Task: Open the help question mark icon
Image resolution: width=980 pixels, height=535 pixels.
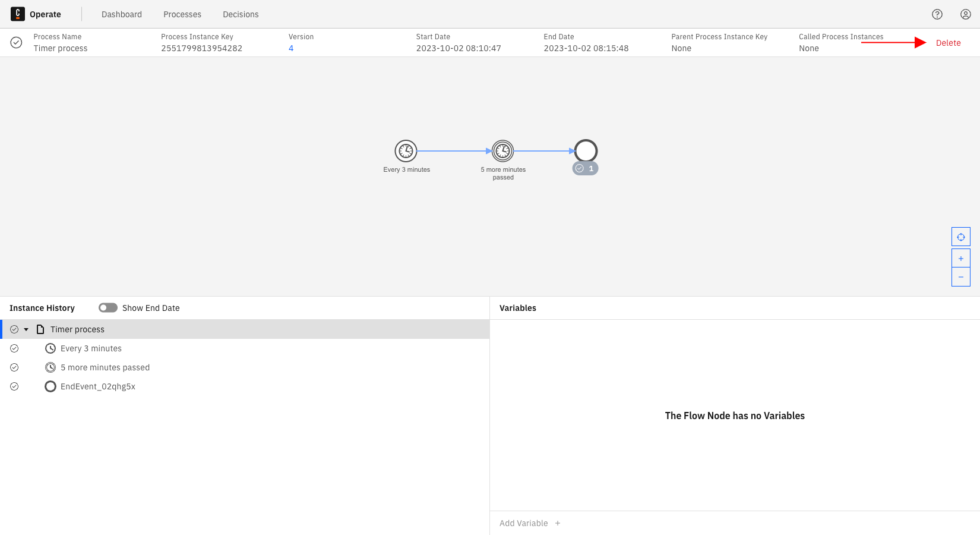Action: pos(937,14)
